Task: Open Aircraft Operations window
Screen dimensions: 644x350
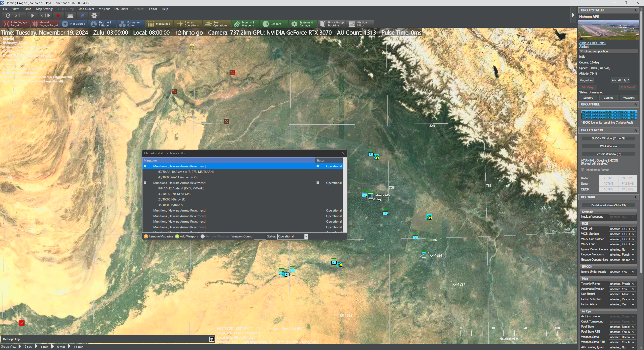Action: click(188, 24)
